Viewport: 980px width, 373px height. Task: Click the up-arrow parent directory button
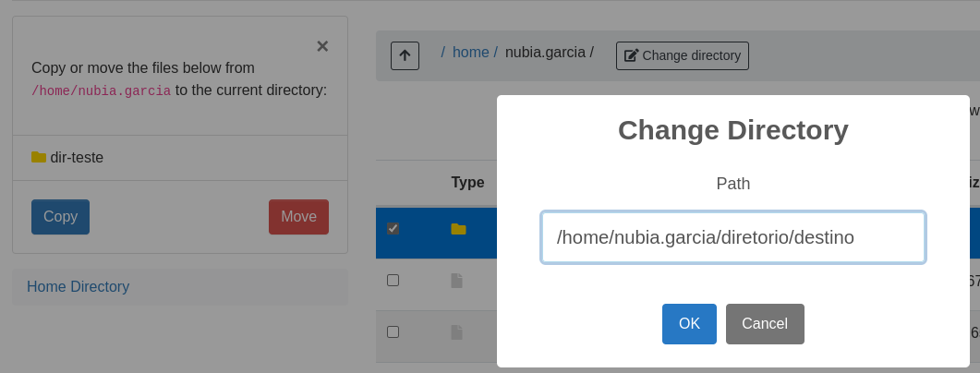click(x=405, y=55)
